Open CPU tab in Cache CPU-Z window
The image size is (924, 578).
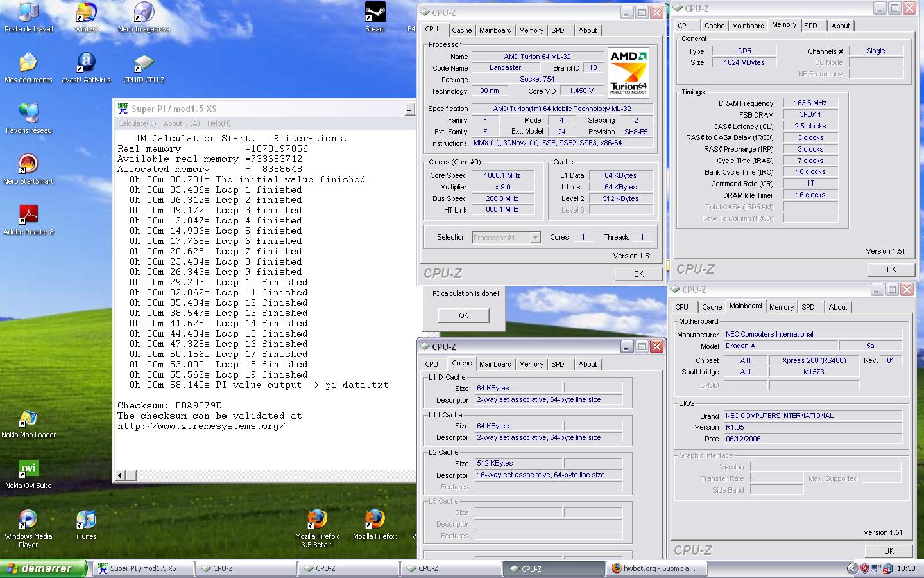pyautogui.click(x=431, y=364)
